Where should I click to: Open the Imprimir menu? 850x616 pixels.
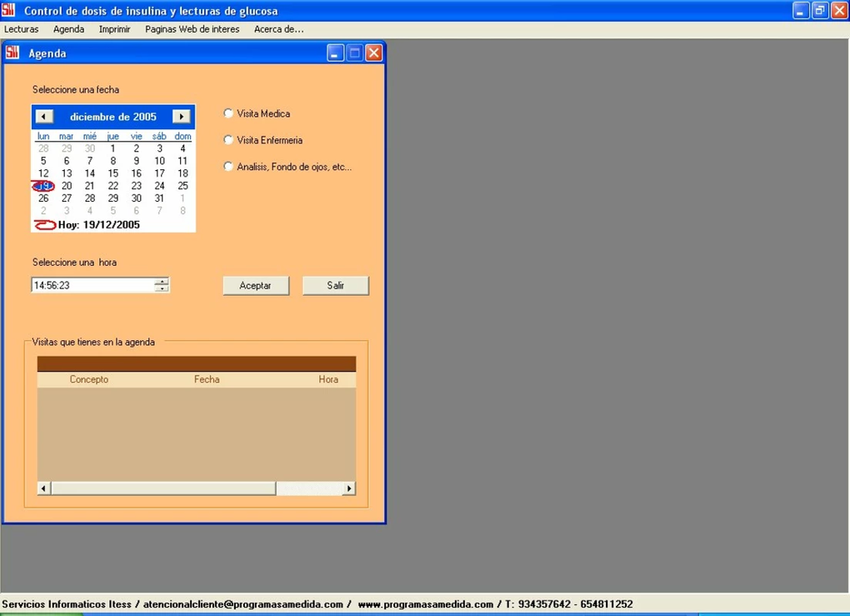(x=114, y=29)
